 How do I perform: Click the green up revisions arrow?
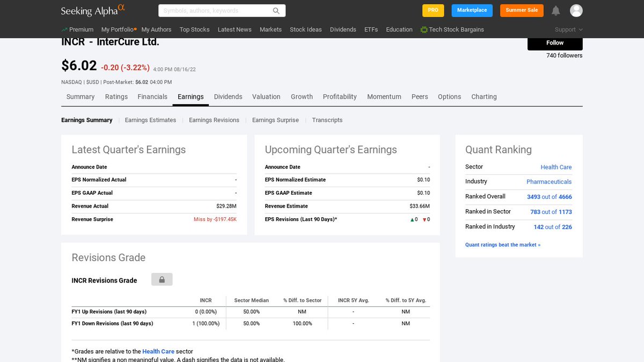tap(412, 219)
